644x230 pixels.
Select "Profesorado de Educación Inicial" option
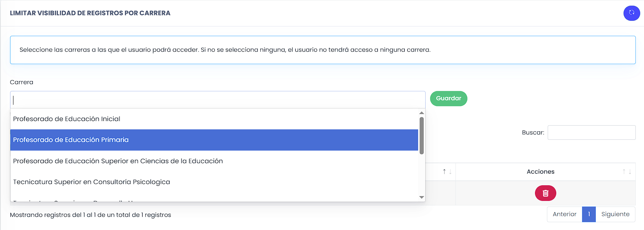[x=66, y=119]
